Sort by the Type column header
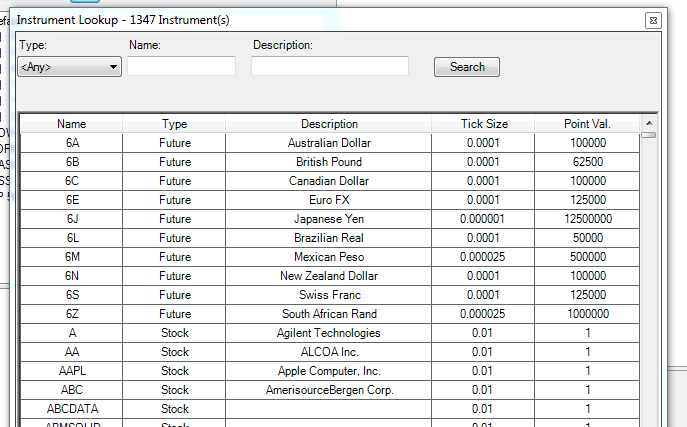 click(x=175, y=124)
